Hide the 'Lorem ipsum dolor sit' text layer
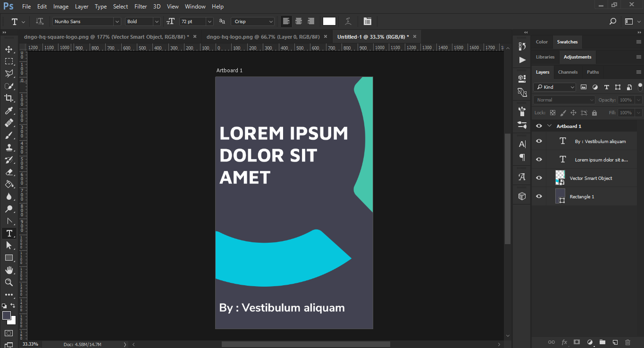 [539, 160]
